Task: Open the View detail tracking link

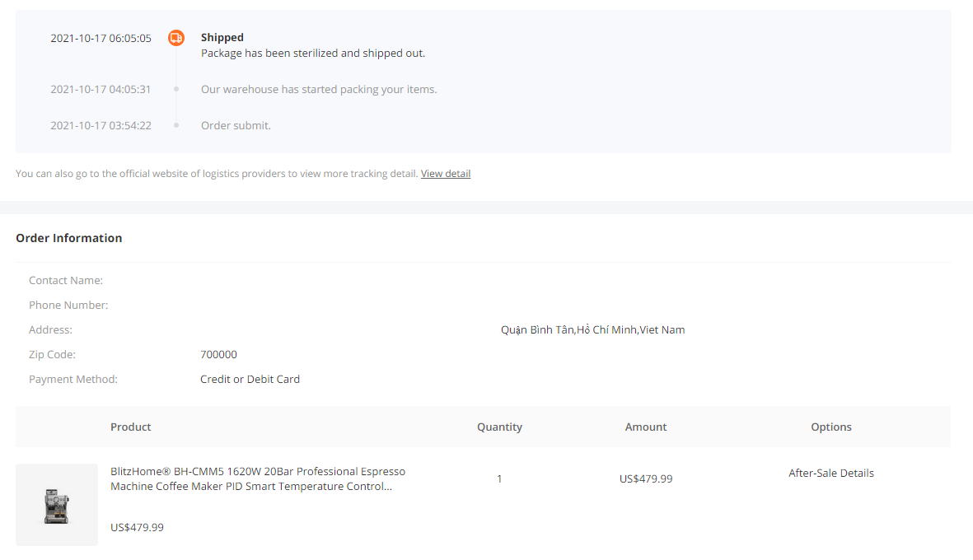Action: pos(446,174)
